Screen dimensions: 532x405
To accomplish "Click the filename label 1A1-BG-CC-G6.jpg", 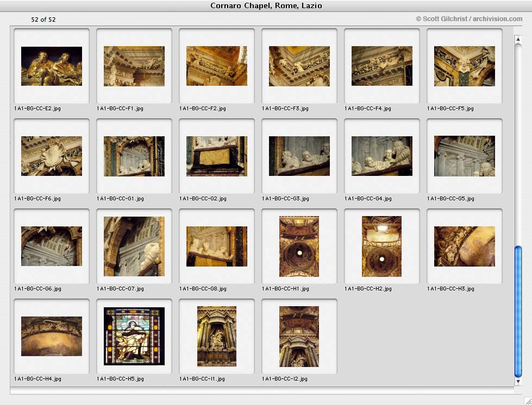I will [x=37, y=289].
